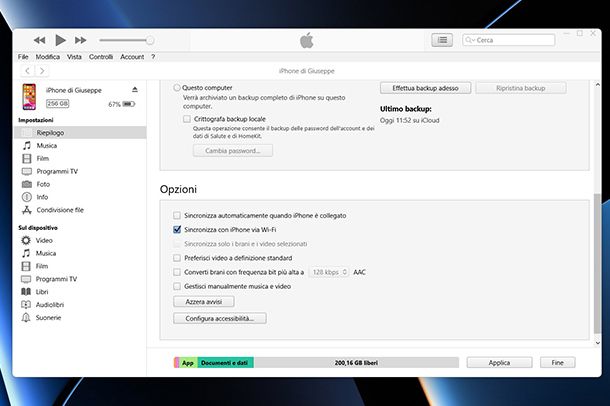Open the Modifica menu
Image resolution: width=610 pixels, height=406 pixels.
pyautogui.click(x=47, y=57)
